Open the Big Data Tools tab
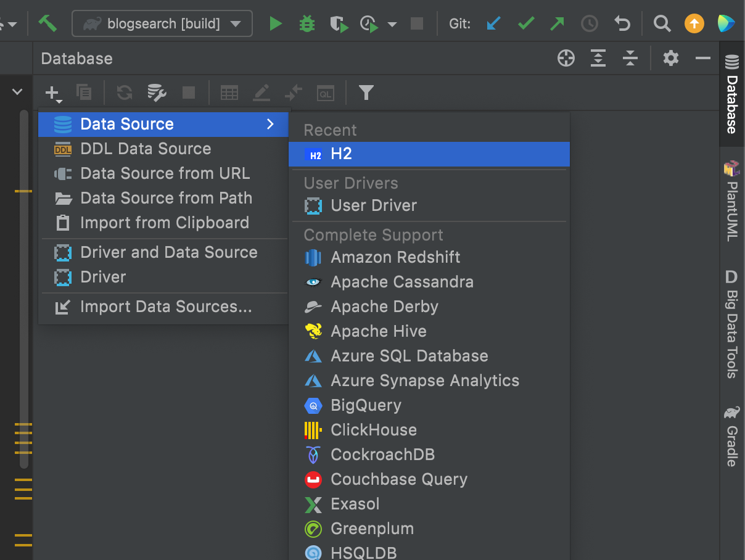This screenshot has width=745, height=560. [732, 323]
